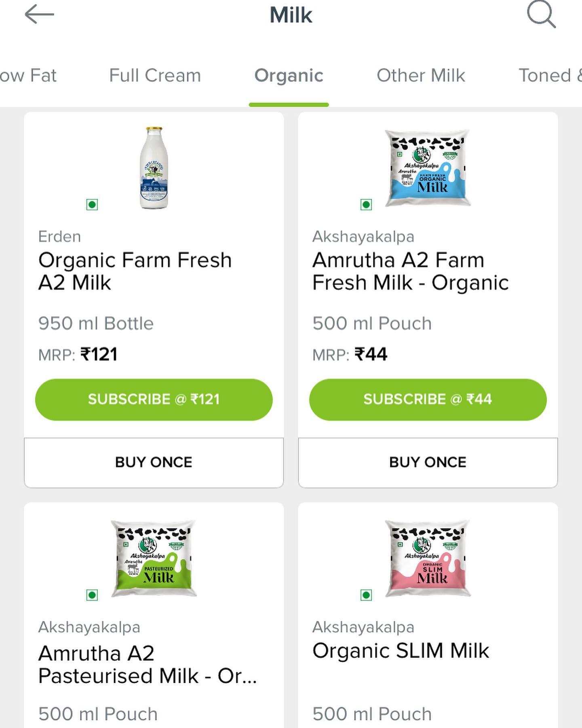Switch to the Low Fat tab

pyautogui.click(x=27, y=76)
